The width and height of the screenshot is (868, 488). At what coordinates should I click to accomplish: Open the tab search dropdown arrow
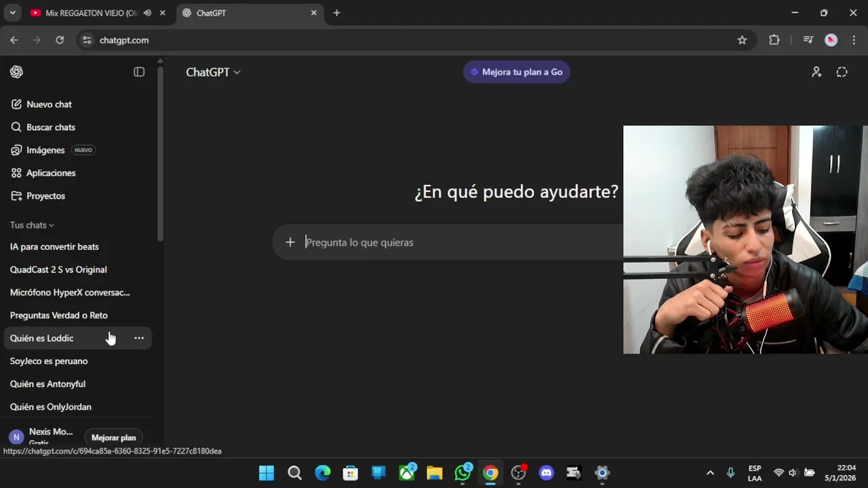(x=12, y=13)
